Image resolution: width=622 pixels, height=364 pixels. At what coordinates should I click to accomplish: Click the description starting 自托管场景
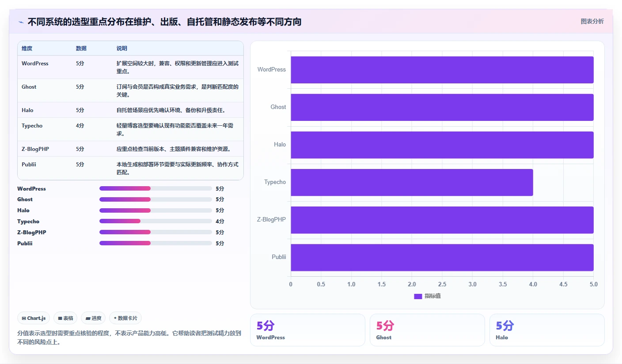point(173,110)
